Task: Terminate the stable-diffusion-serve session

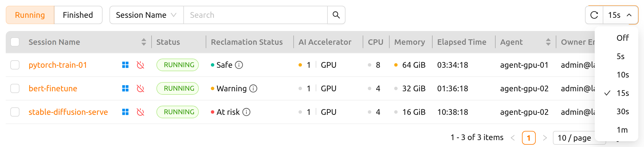Action: [140, 112]
